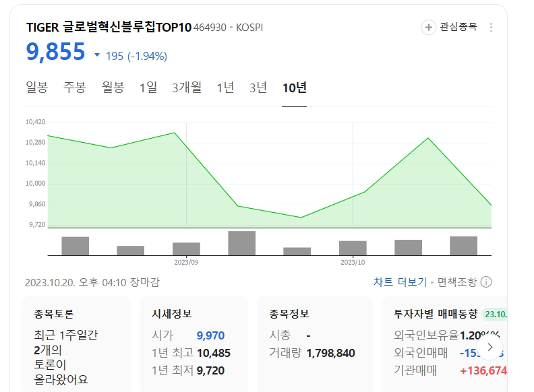534x392 pixels.
Task: Click the blue down-triangle price change indicator
Action: (x=97, y=55)
